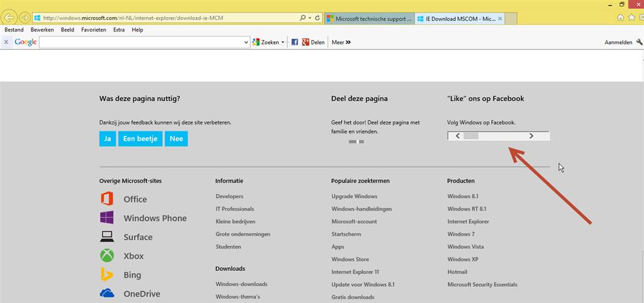Viewport: 644px width, 303px height.
Task: Open the Google search box dropdown arrow
Action: tap(247, 42)
